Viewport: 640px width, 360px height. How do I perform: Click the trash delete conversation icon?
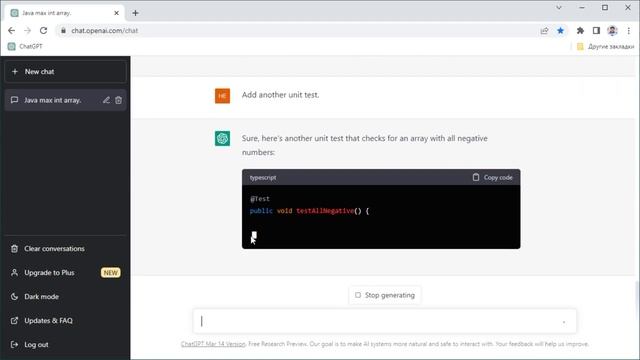[x=118, y=100]
